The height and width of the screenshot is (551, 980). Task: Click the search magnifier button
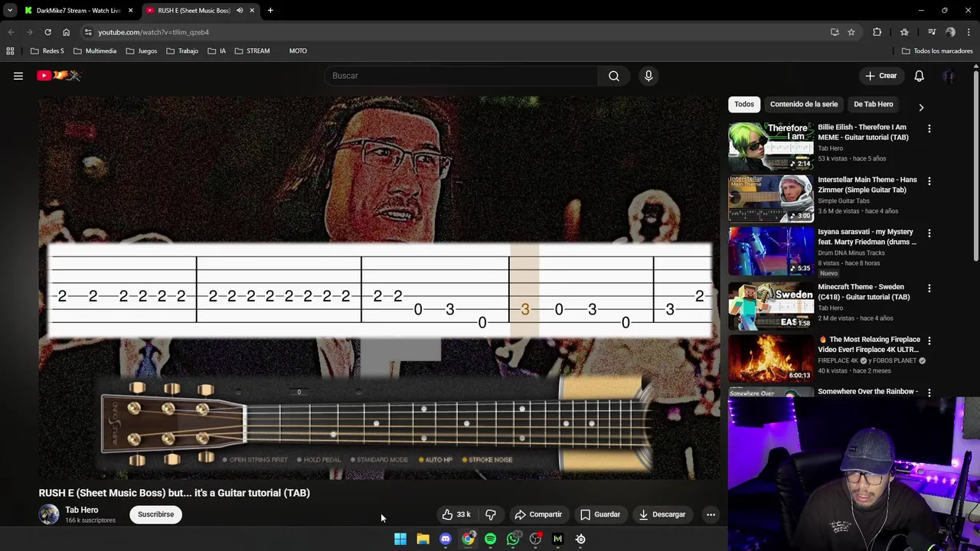coord(614,76)
